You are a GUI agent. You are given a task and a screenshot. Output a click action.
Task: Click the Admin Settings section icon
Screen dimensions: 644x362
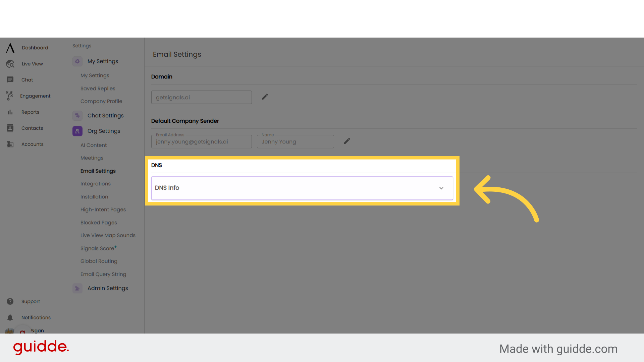[77, 288]
